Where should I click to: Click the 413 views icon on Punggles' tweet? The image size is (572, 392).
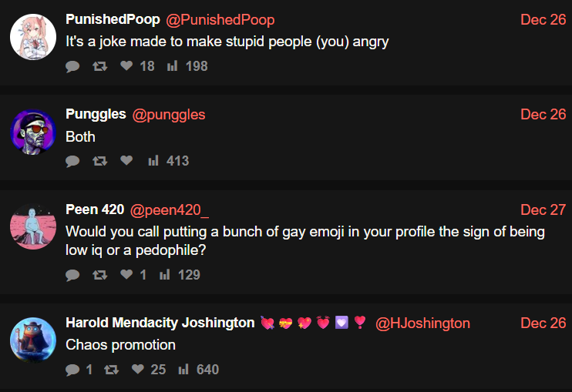[153, 161]
